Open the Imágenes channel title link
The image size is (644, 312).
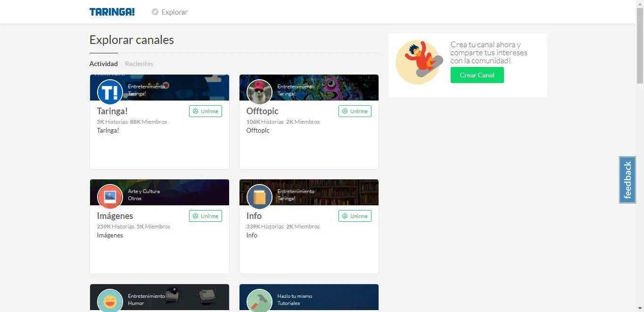coord(115,216)
